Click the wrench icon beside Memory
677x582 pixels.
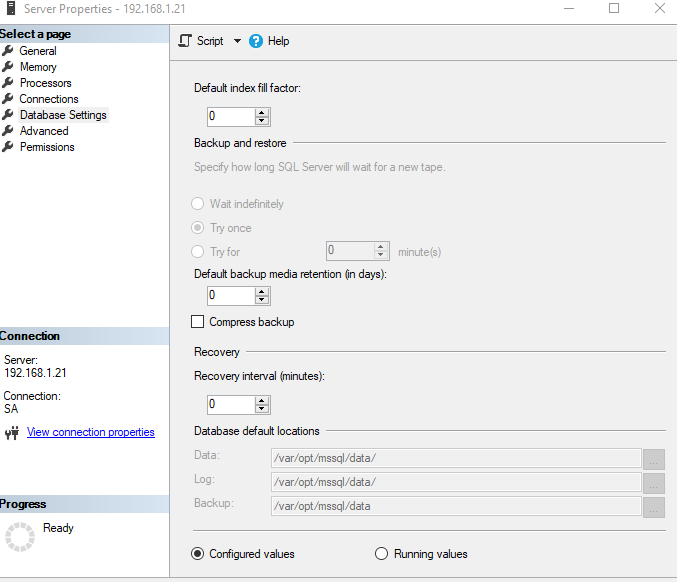8,67
